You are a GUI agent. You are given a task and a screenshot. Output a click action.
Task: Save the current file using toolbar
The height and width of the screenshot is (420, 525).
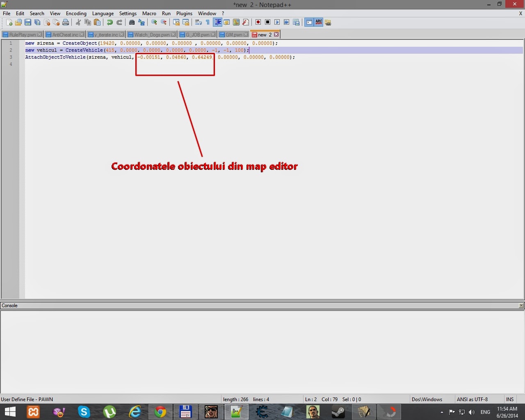28,22
